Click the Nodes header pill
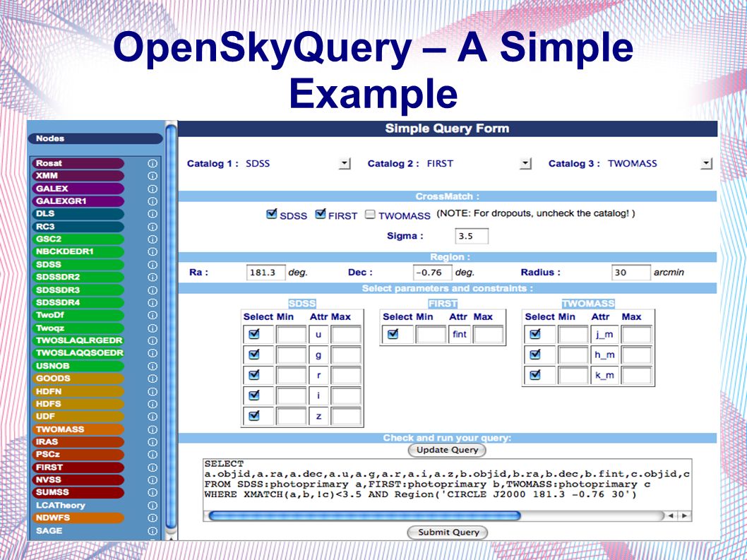 [x=95, y=138]
